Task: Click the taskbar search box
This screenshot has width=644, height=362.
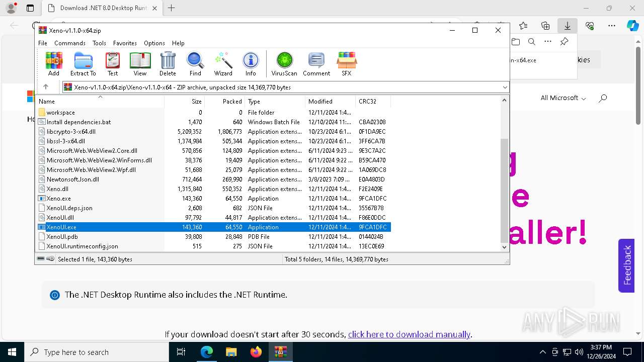Action: click(x=97, y=352)
